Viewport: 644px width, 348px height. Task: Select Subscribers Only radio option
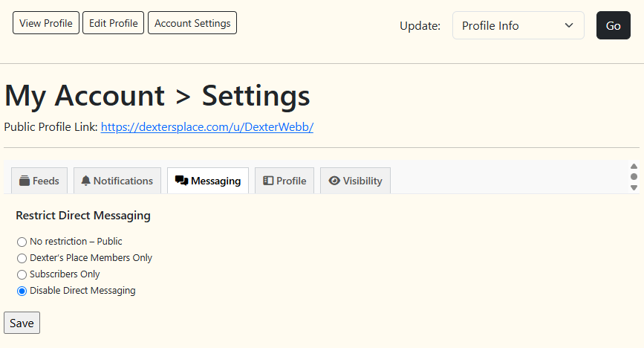tap(22, 275)
